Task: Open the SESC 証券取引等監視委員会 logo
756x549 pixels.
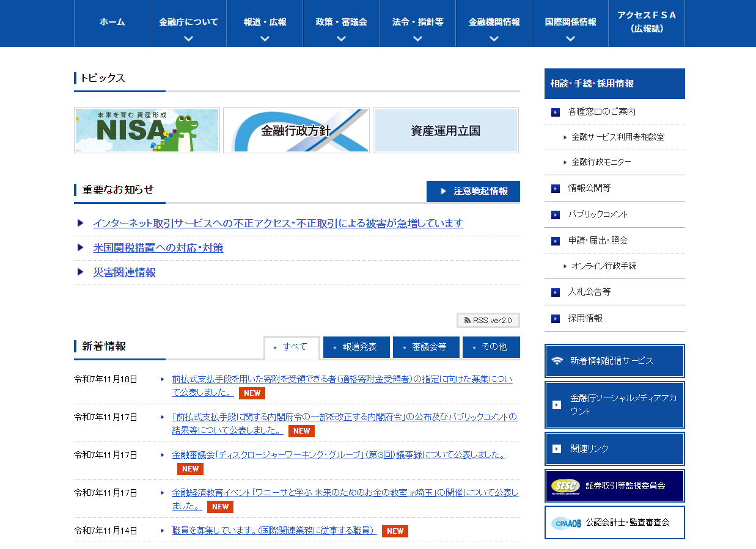Action: 614,485
